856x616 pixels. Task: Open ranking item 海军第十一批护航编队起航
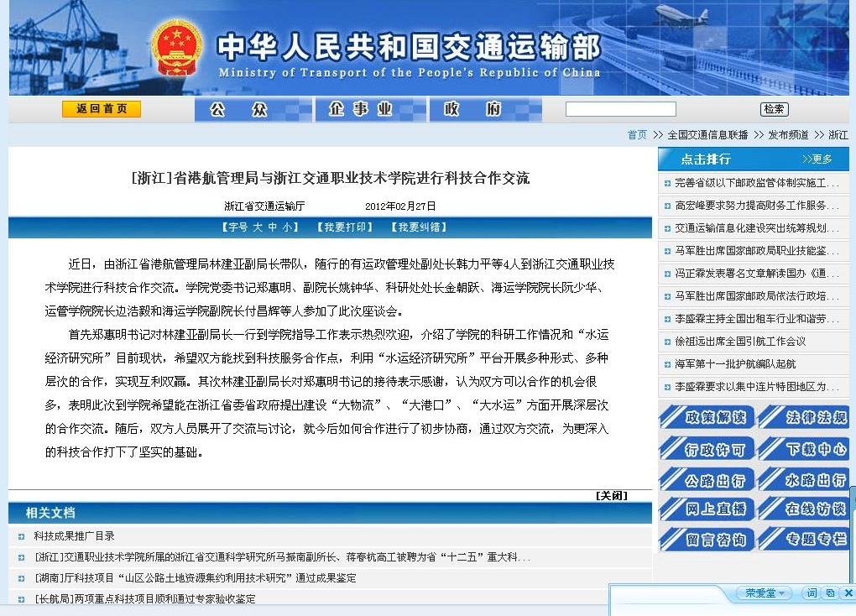point(735,363)
